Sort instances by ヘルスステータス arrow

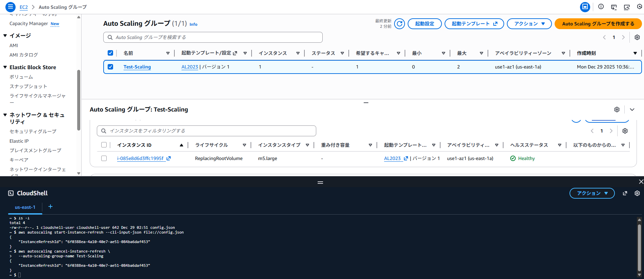pos(560,145)
